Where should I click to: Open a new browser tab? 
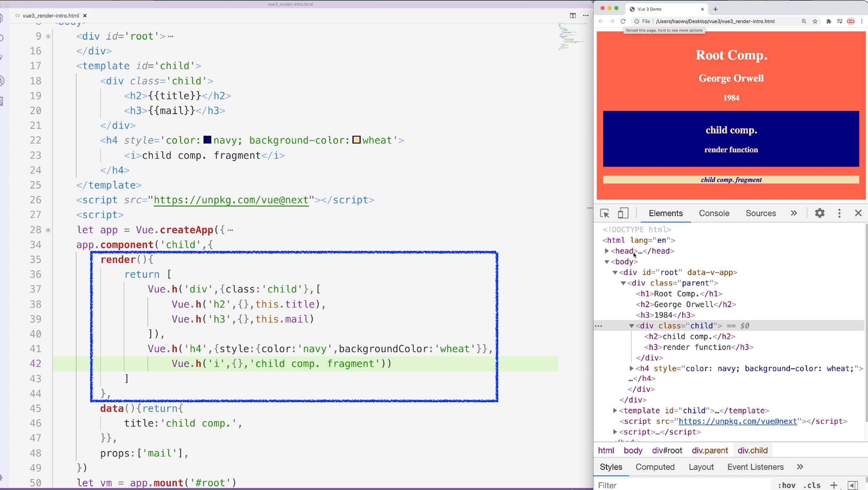pyautogui.click(x=715, y=9)
